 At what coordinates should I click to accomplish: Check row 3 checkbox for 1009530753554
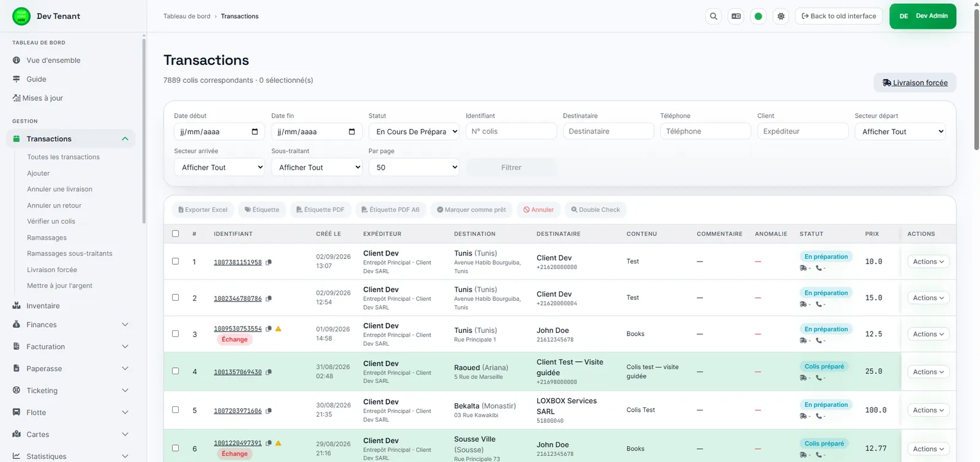coord(176,333)
